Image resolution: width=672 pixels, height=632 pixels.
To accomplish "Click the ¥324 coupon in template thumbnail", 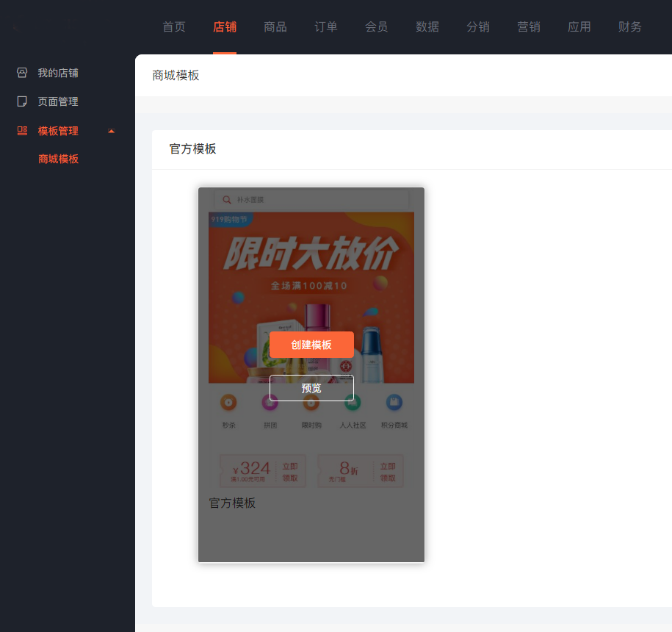I will pos(263,471).
